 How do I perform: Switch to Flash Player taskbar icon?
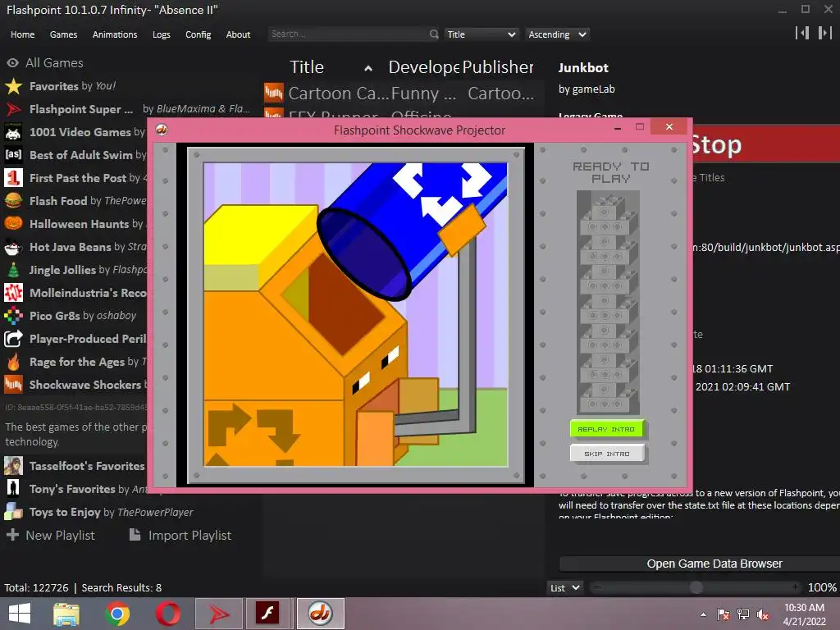(x=268, y=614)
